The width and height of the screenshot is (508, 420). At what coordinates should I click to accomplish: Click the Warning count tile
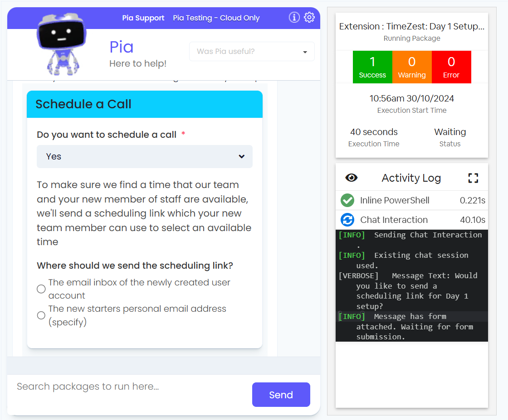pos(412,67)
